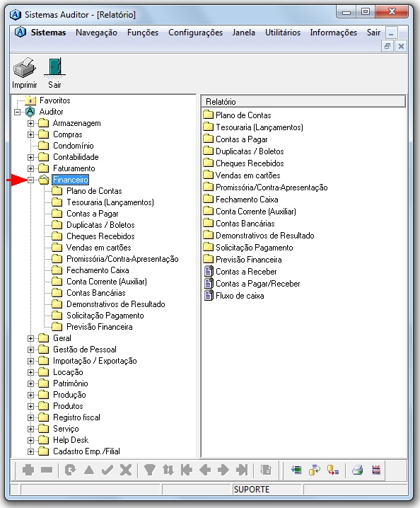The height and width of the screenshot is (508, 420).
Task: Click the plus add-record icon in bottom toolbar
Action: click(x=28, y=470)
